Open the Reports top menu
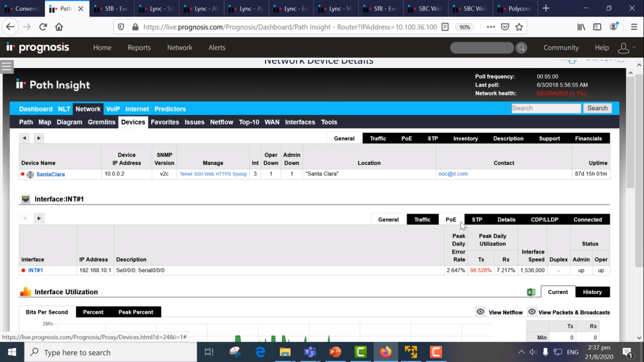This screenshot has width=644, height=362. tap(139, 48)
